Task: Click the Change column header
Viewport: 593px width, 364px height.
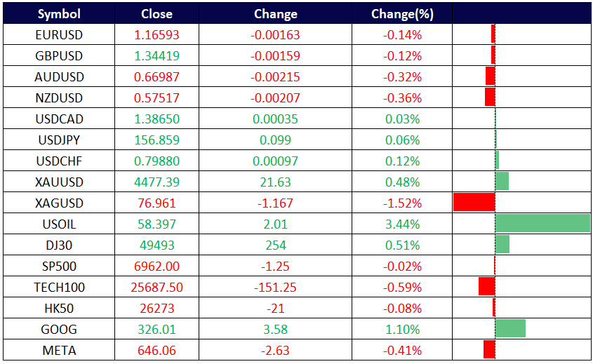Action: click(x=275, y=14)
